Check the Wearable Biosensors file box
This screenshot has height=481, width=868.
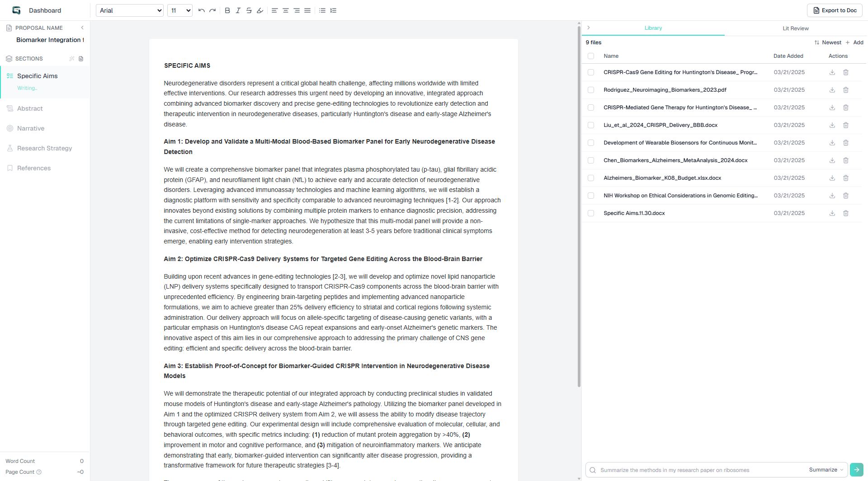click(x=591, y=143)
